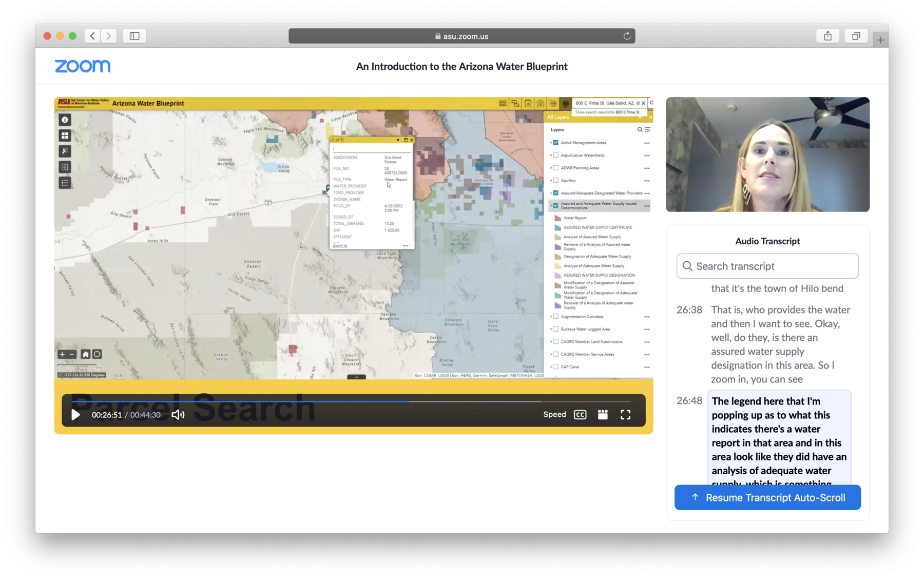Screen dimensions: 924x580
Task: Maximize the map popup window
Action: [406, 140]
